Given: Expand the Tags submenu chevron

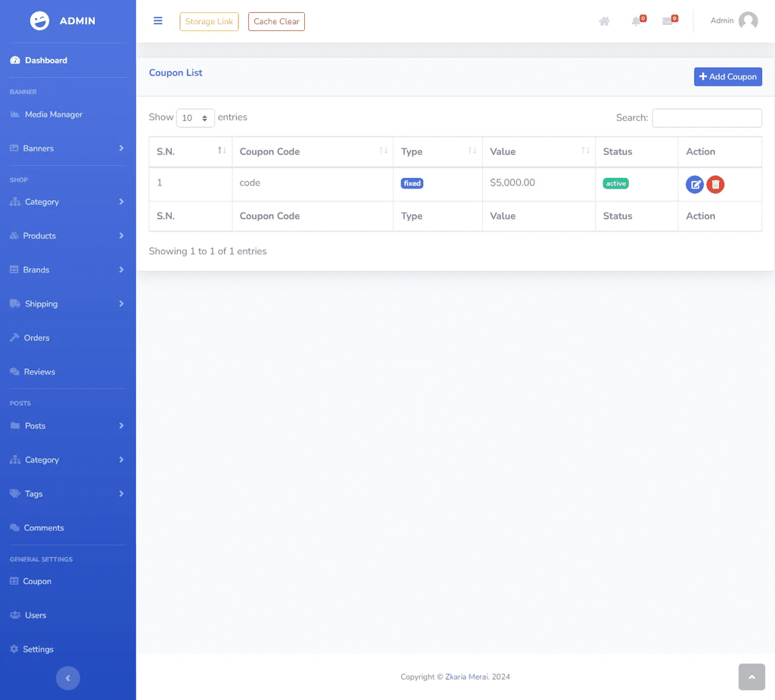Looking at the screenshot, I should point(121,493).
